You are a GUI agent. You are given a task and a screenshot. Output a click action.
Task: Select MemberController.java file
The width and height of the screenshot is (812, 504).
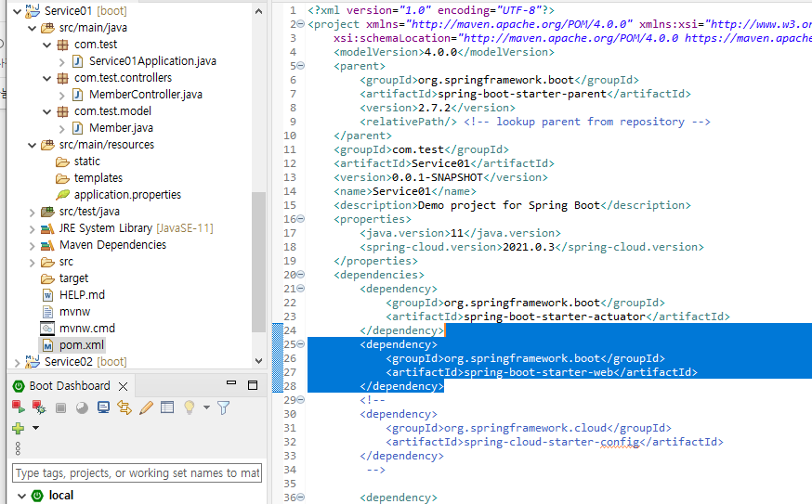coord(146,95)
